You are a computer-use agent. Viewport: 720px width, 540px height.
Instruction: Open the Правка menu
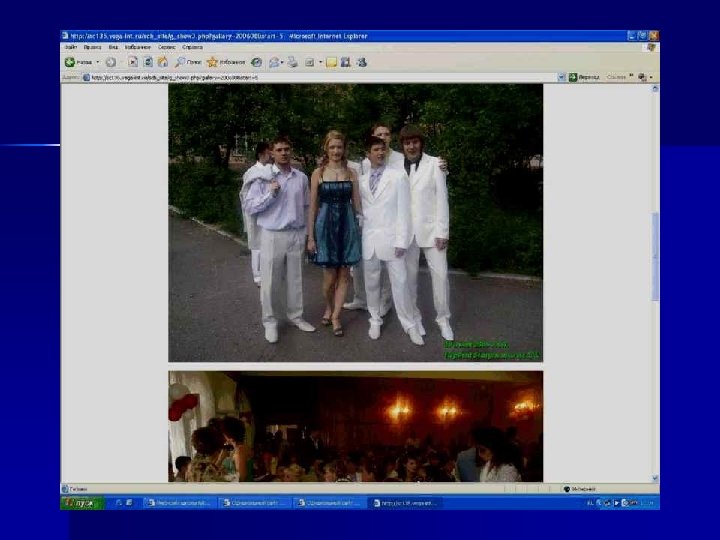tap(92, 47)
